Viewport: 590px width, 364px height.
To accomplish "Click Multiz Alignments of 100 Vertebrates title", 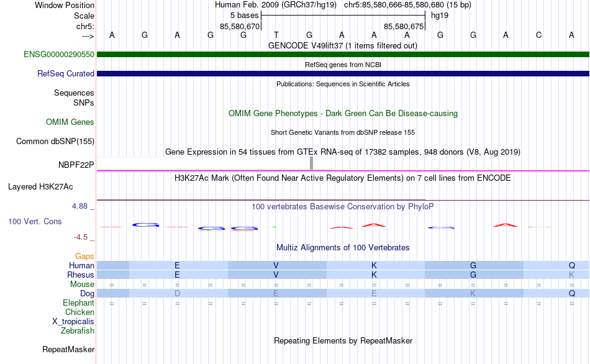I will tap(343, 247).
